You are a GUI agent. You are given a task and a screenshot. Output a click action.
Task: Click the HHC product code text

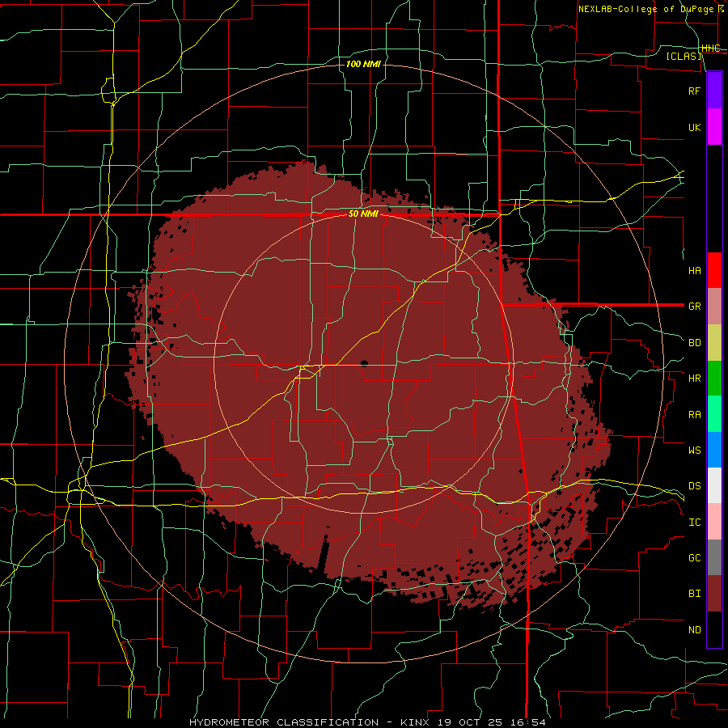pyautogui.click(x=711, y=49)
